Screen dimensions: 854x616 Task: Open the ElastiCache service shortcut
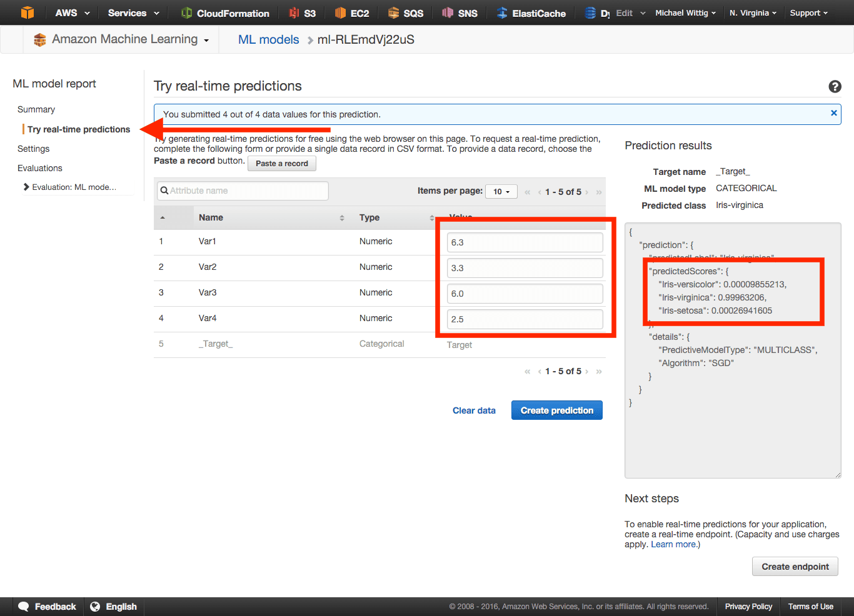tap(531, 13)
